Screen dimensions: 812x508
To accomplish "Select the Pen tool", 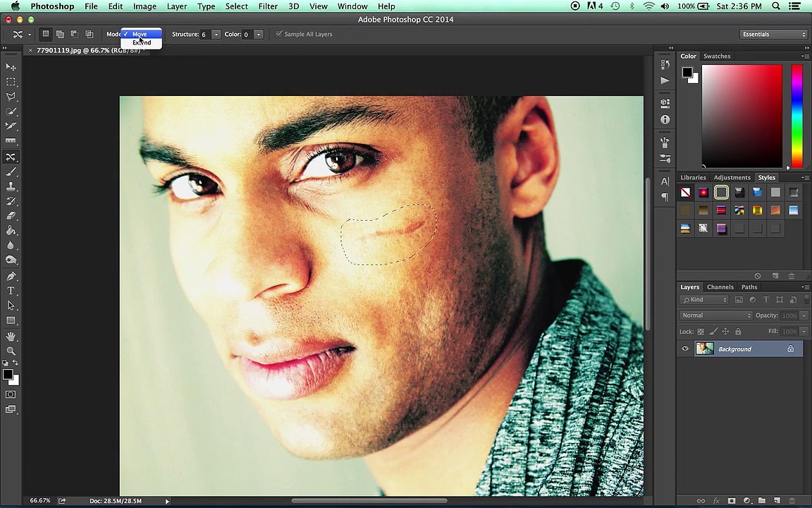I will pyautogui.click(x=11, y=276).
